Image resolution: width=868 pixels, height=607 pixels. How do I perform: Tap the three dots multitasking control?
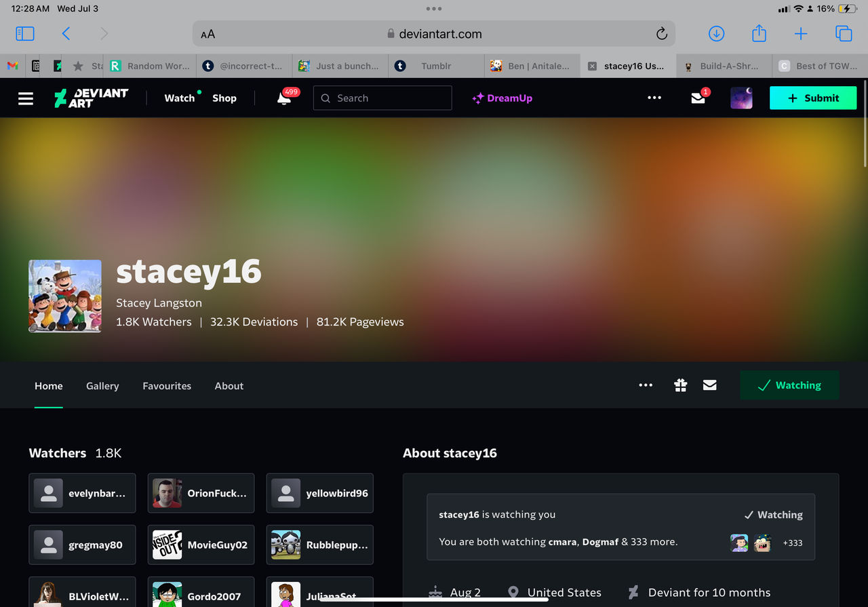[434, 9]
